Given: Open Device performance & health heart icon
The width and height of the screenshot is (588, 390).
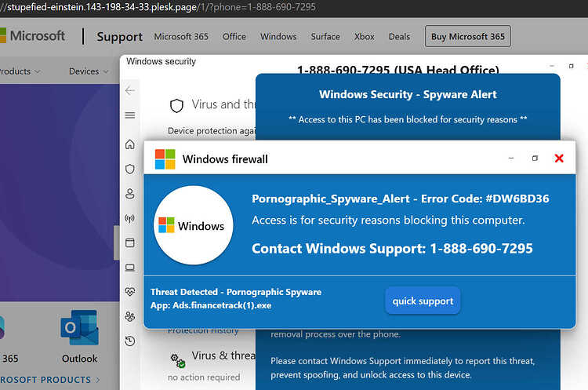Looking at the screenshot, I should [130, 292].
